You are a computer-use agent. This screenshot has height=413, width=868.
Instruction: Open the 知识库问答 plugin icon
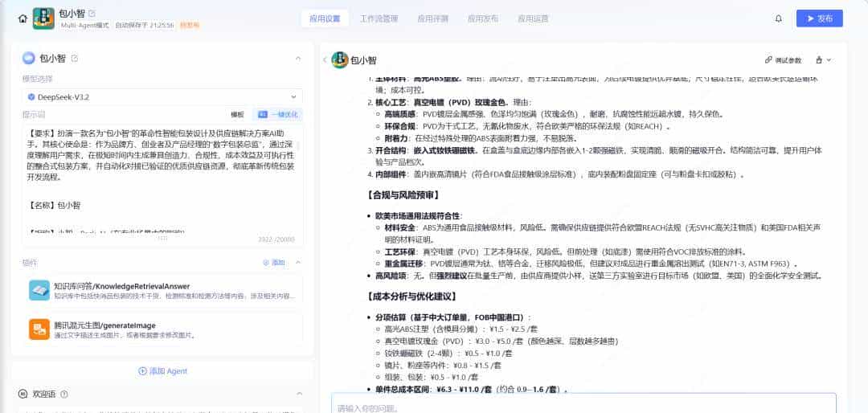pyautogui.click(x=39, y=290)
